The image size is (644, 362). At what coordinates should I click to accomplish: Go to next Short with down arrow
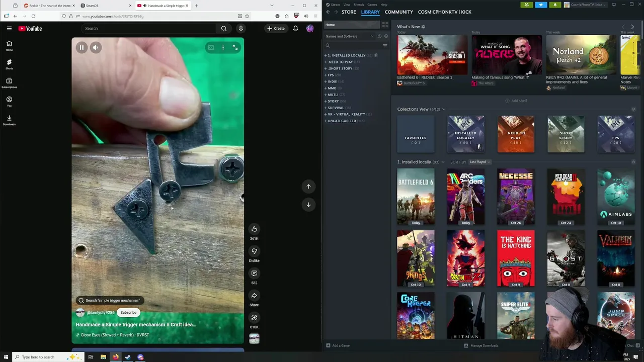point(308,205)
